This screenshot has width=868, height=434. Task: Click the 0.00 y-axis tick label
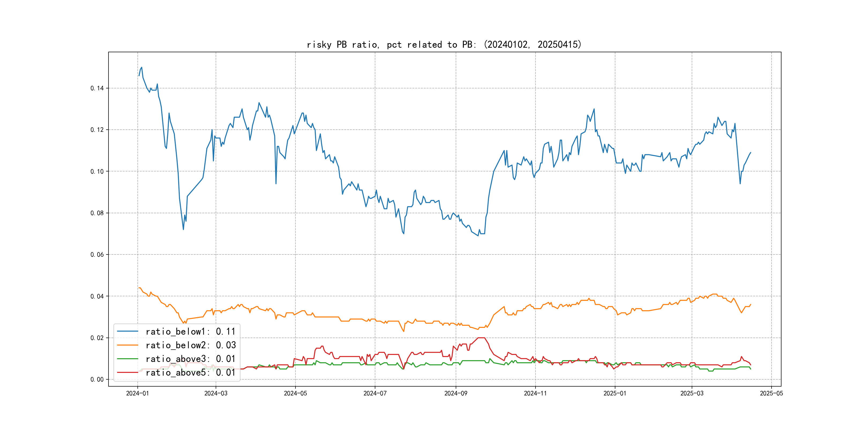[97, 379]
